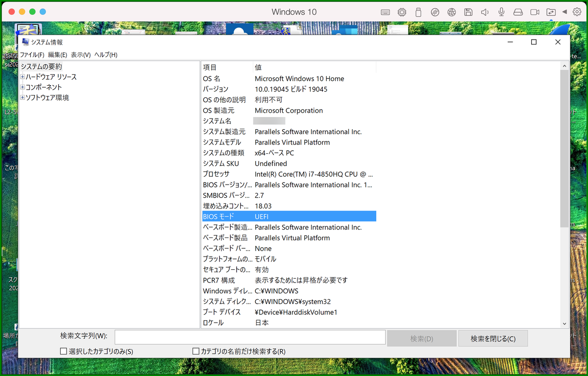
Task: Select the バージョン row
Action: pos(289,89)
